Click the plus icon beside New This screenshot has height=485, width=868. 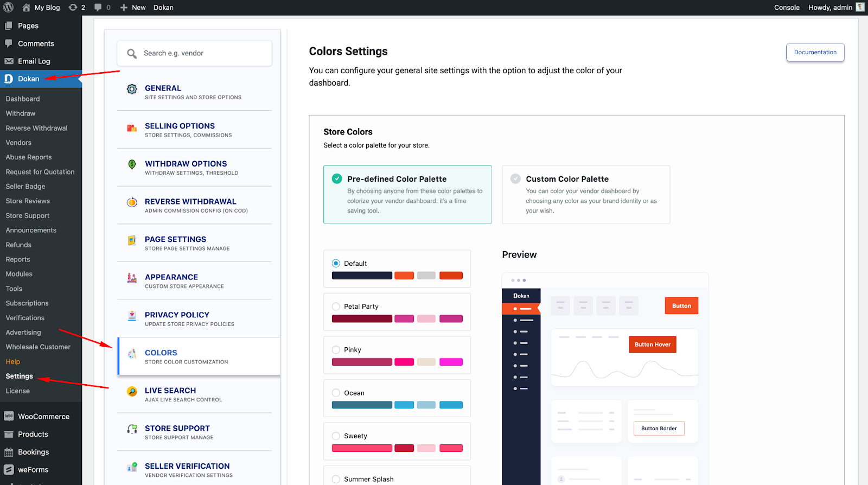coord(124,8)
